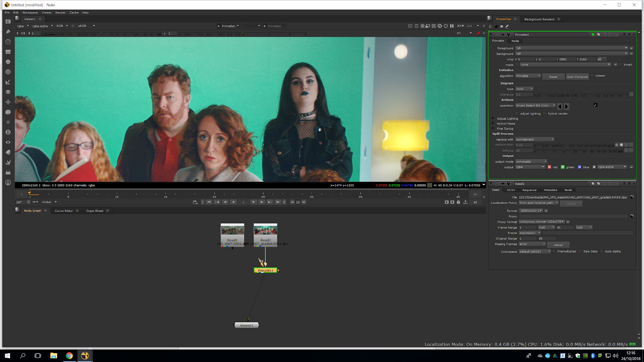Open the Transform nodes move icon
The image size is (644, 362).
coord(8,102)
